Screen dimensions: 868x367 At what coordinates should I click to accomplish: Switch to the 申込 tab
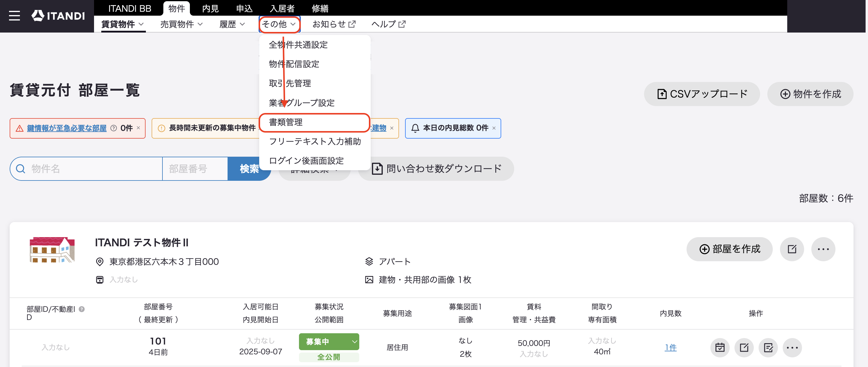coord(244,8)
